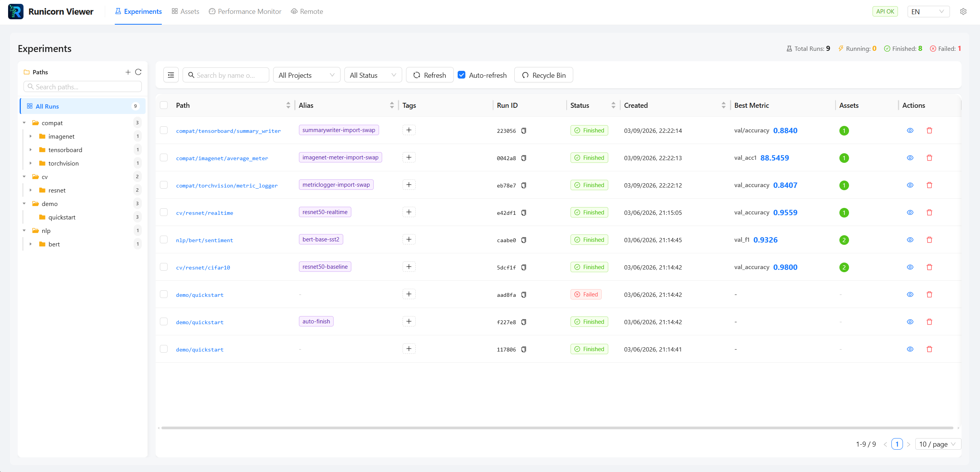Select all runs with header checkbox
Screen dimensions: 980x472
tap(164, 105)
